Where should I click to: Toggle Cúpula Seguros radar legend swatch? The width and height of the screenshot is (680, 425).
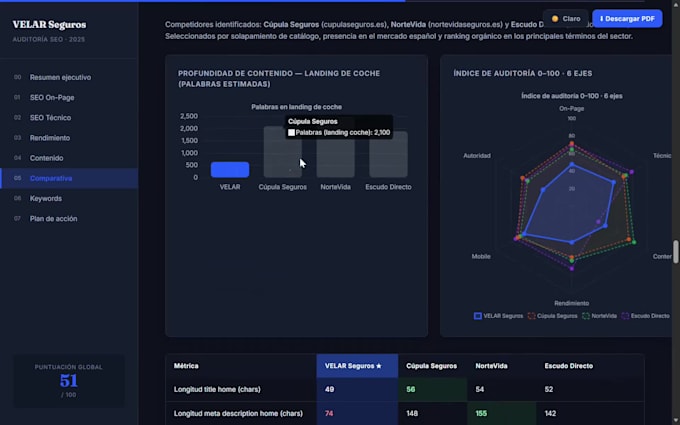coord(531,316)
